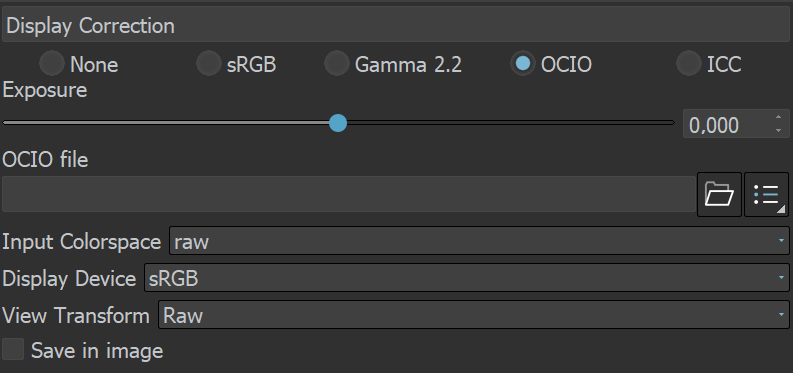Click the OCIO file path field
Viewport: 793px width, 373px height.
pos(349,194)
